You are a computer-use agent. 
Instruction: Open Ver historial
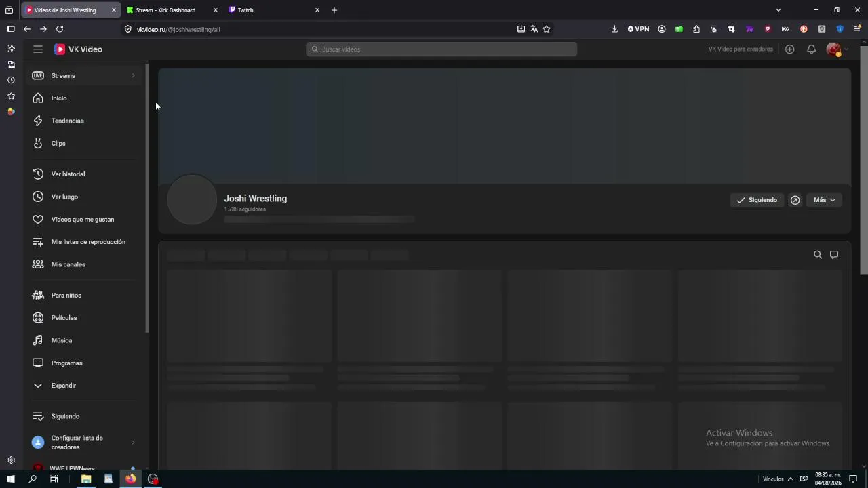click(84, 174)
